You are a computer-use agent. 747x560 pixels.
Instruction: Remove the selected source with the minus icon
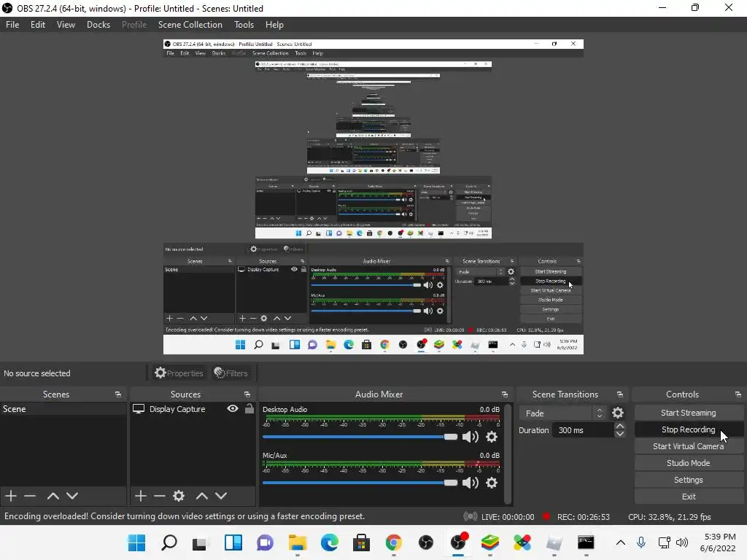160,496
